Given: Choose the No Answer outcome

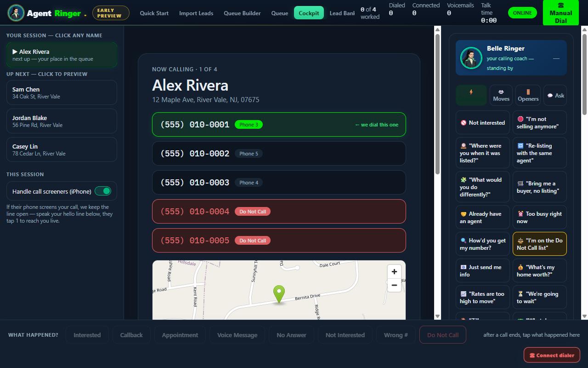Looking at the screenshot, I should [x=291, y=335].
